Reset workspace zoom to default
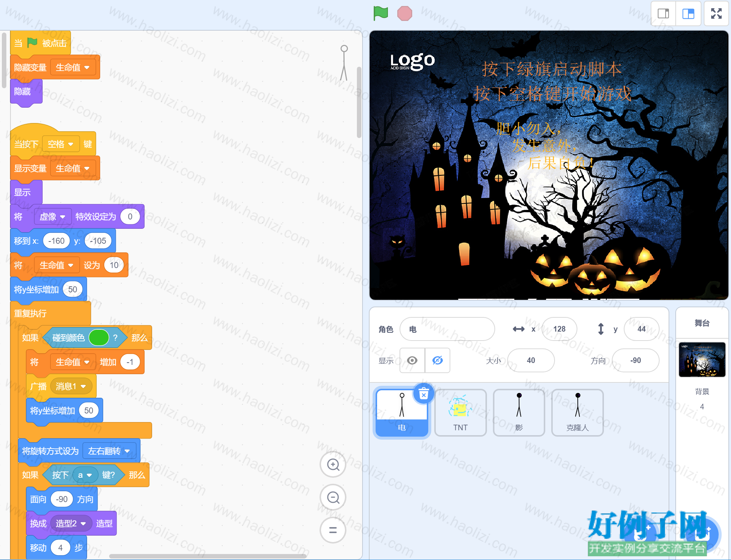This screenshot has height=560, width=731. coord(333,530)
